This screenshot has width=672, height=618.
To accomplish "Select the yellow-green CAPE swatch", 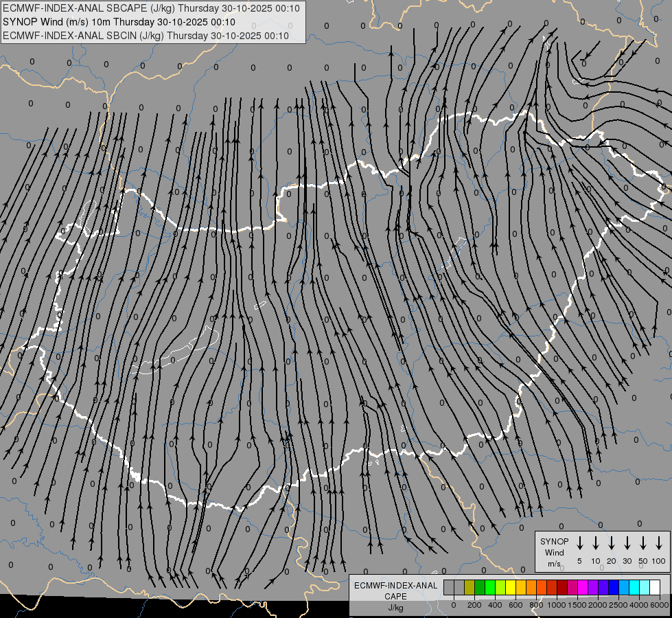I will 500,587.
